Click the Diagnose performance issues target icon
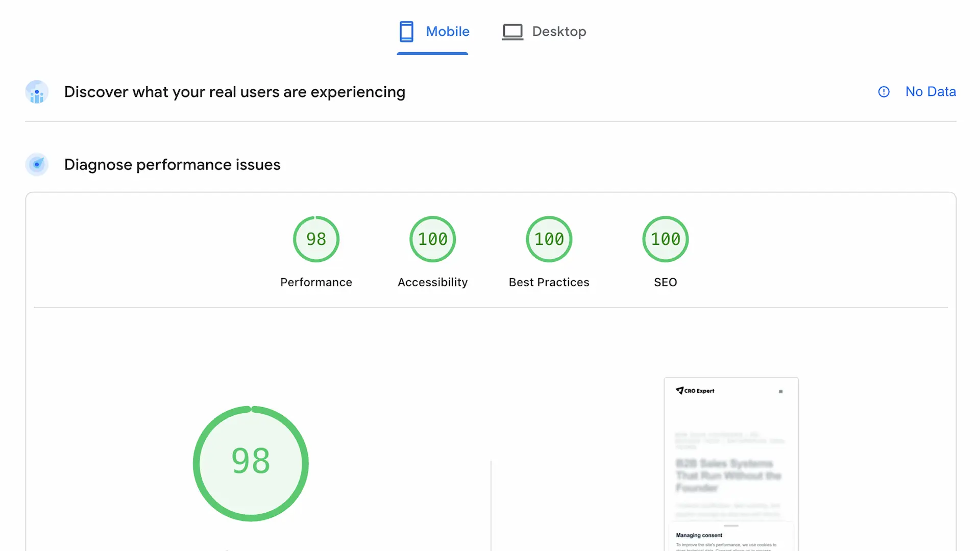Image resolution: width=980 pixels, height=551 pixels. 36,164
